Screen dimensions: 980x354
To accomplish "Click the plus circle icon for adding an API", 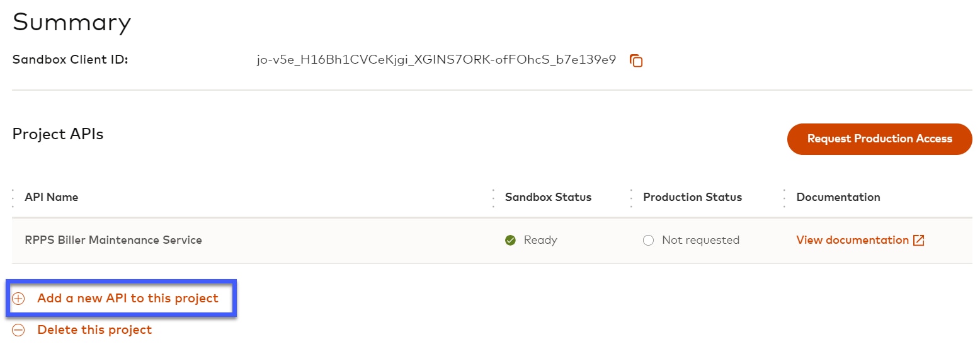I will pos(19,299).
